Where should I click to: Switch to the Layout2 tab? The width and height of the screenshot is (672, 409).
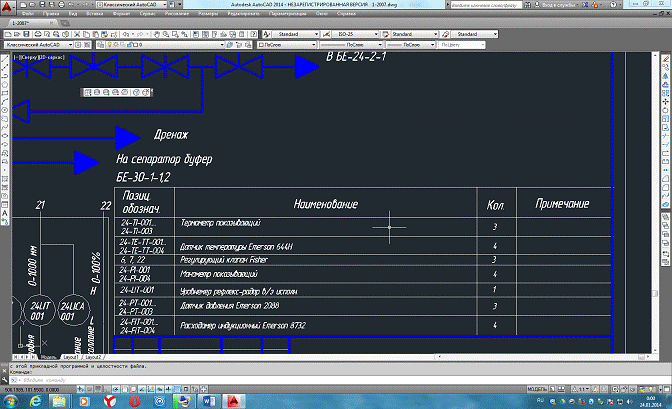click(x=93, y=356)
